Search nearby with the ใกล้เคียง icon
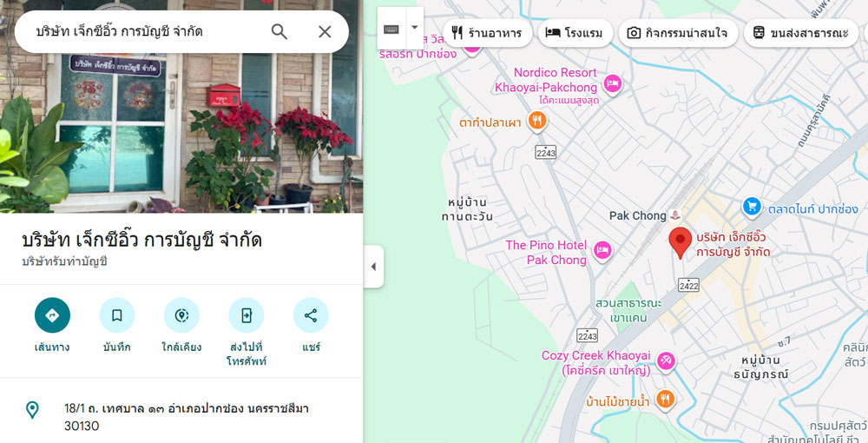 coord(181,315)
